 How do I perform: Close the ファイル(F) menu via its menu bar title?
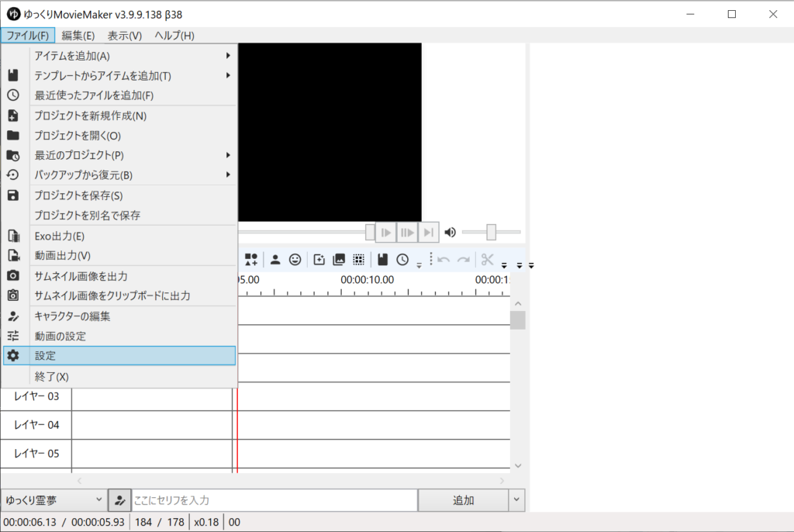pyautogui.click(x=27, y=36)
